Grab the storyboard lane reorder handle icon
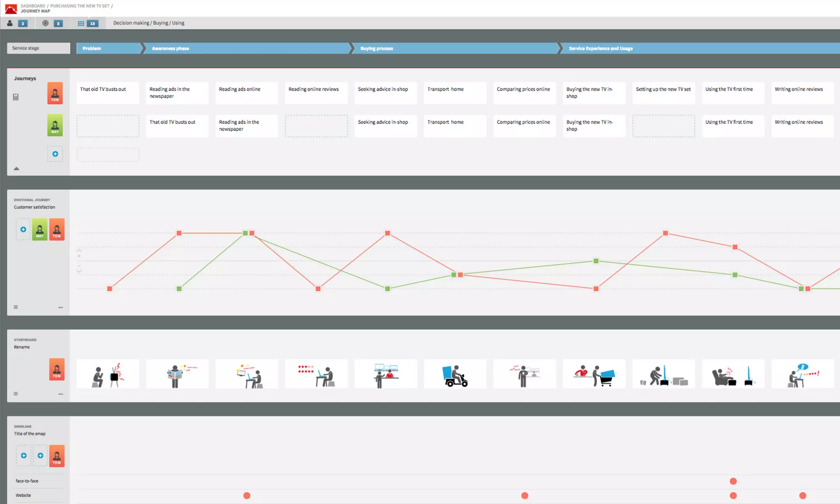Image resolution: width=840 pixels, height=504 pixels. pyautogui.click(x=16, y=394)
